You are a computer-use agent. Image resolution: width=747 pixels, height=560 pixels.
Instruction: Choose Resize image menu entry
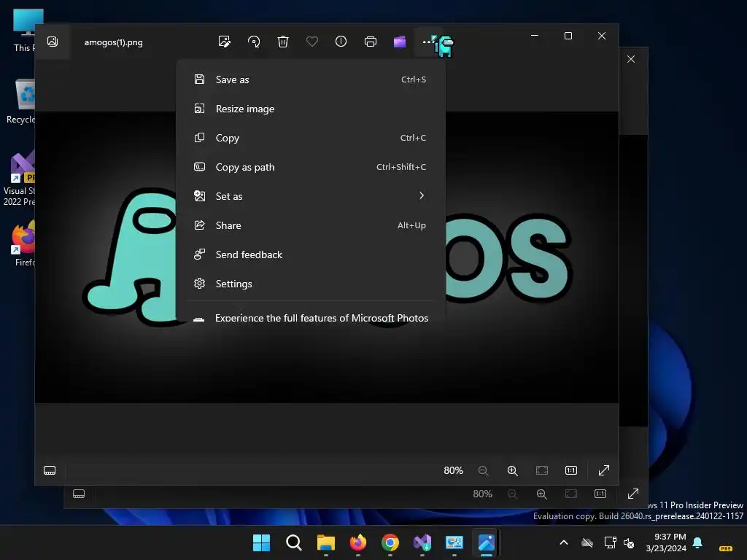pos(310,109)
